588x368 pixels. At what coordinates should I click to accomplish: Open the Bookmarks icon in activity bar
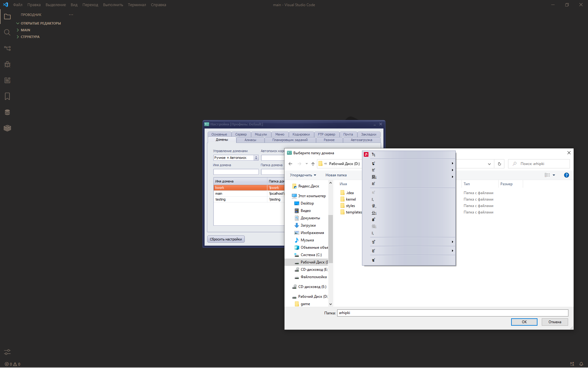point(7,96)
